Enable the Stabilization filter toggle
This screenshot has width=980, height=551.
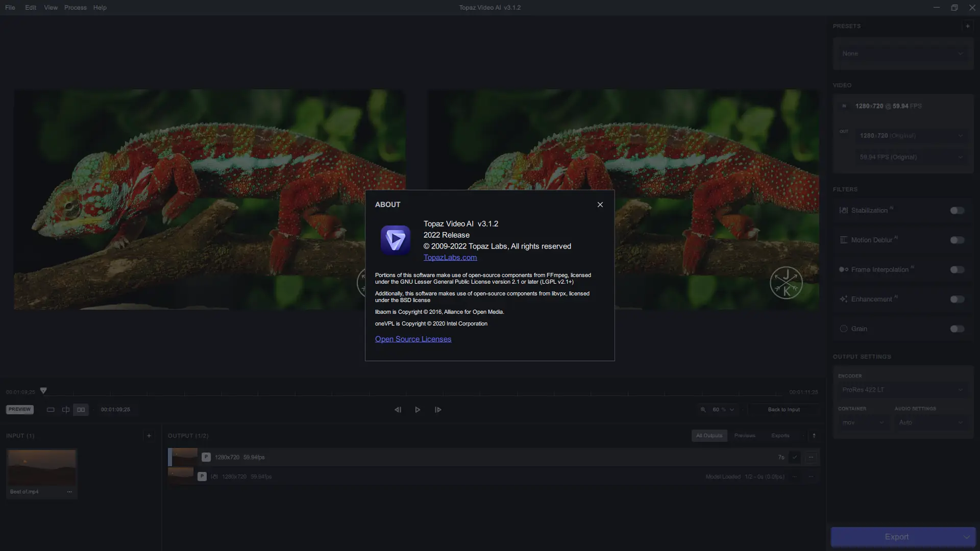[957, 211]
